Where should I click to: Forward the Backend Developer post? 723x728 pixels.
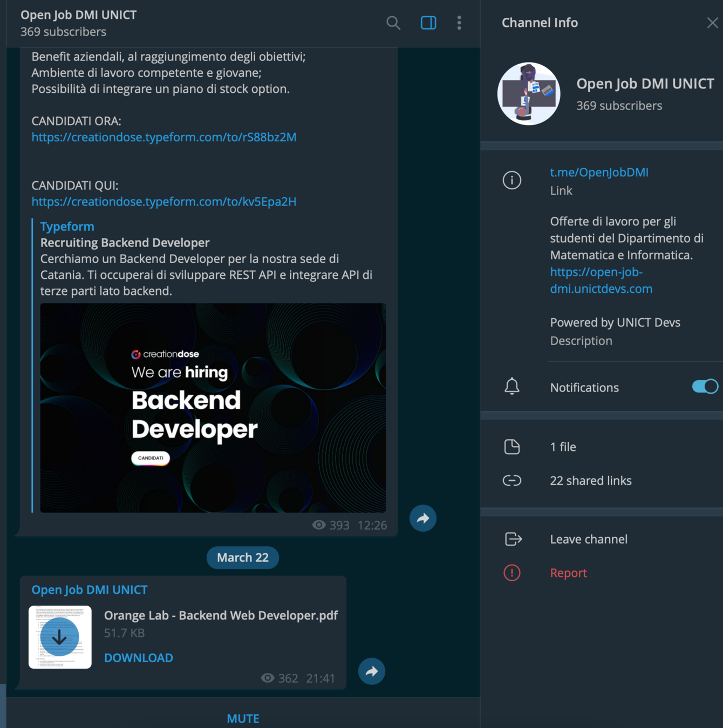tap(423, 518)
